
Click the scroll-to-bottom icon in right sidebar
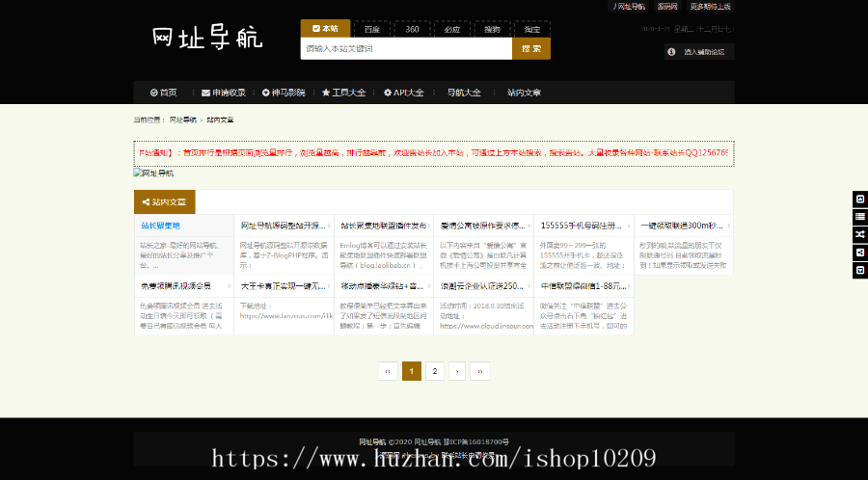click(x=859, y=270)
